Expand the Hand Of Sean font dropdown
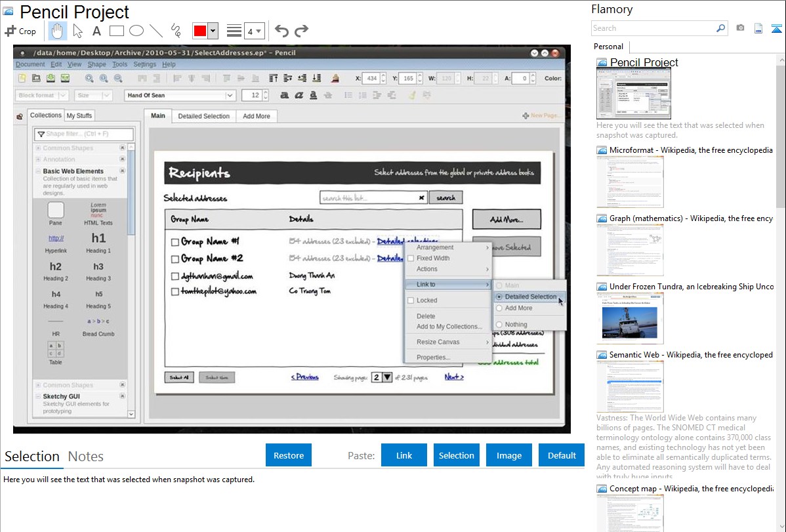786x532 pixels. (x=230, y=96)
